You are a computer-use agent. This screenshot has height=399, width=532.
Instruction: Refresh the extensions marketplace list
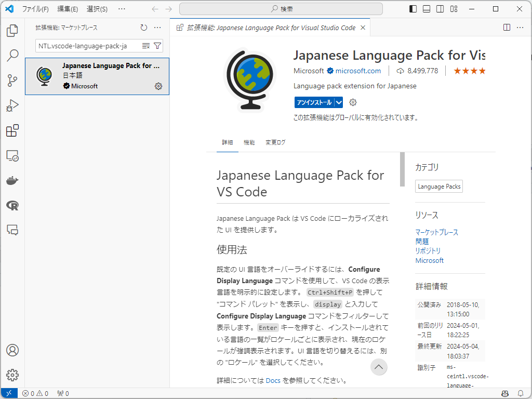tap(144, 28)
